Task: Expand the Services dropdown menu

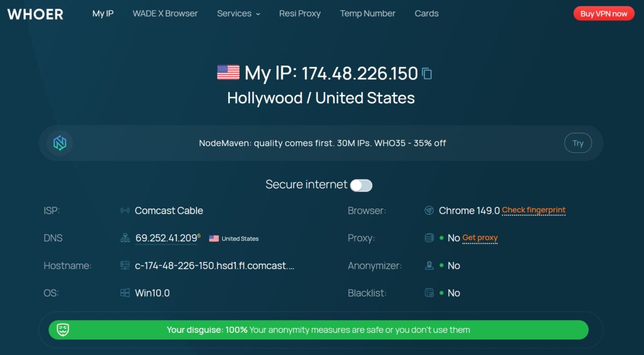Action: 238,13
